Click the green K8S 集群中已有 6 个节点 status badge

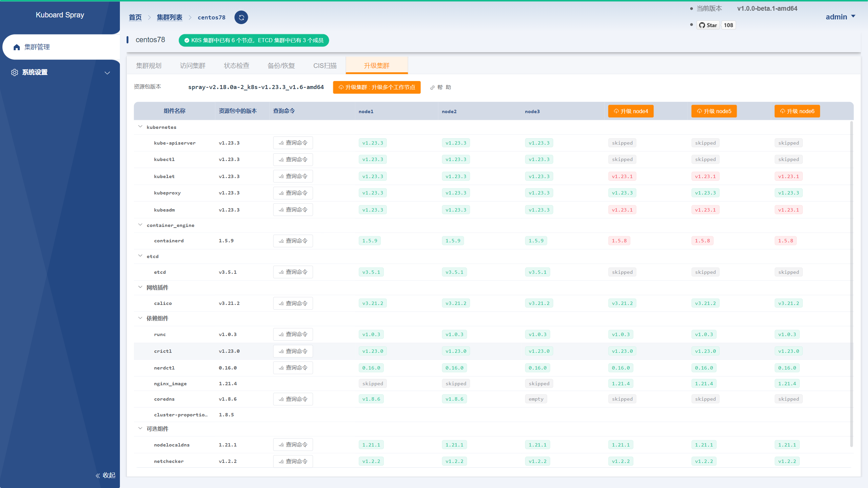pyautogui.click(x=254, y=40)
